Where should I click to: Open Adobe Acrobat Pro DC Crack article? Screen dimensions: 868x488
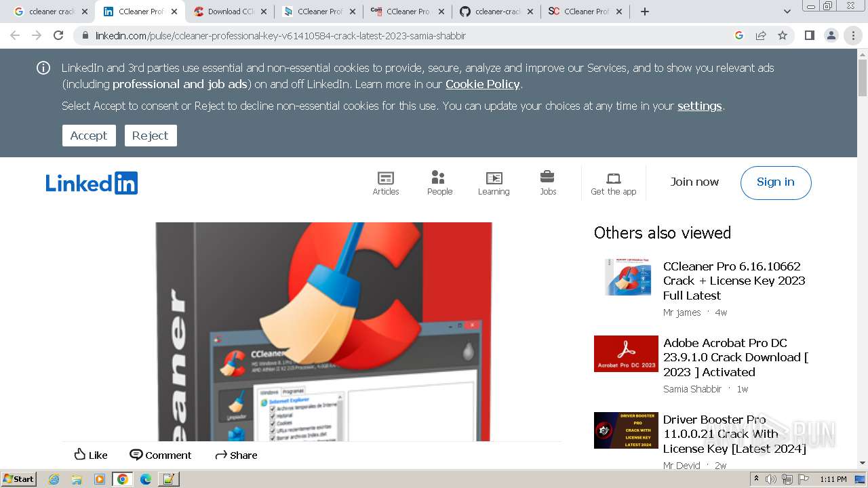pyautogui.click(x=736, y=357)
